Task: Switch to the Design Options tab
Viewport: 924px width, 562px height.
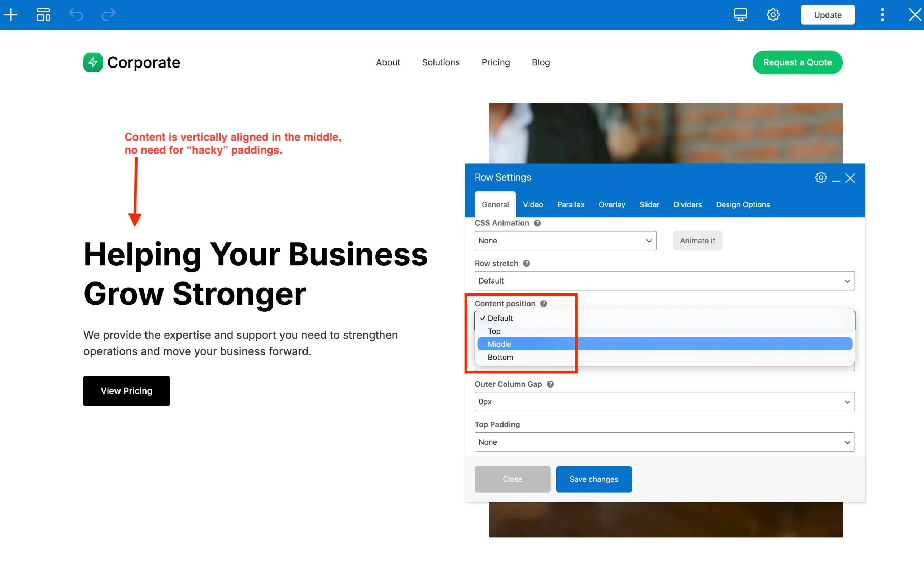Action: (742, 204)
